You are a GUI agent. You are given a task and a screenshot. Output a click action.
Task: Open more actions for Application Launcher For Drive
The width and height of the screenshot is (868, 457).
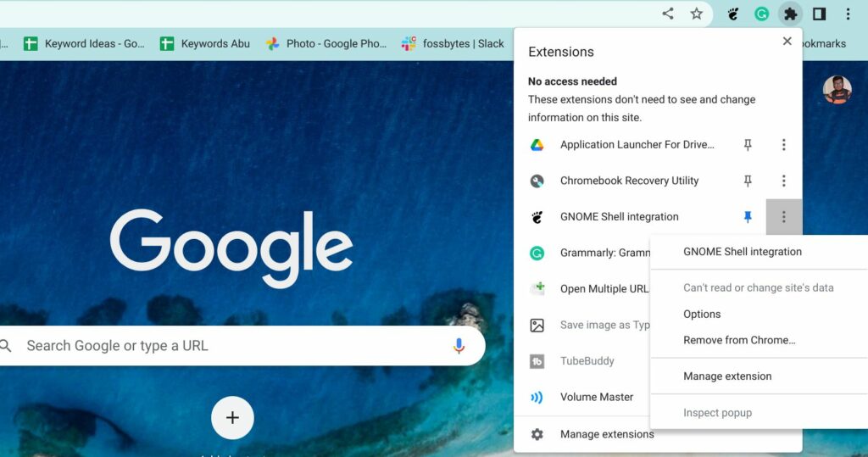[783, 145]
